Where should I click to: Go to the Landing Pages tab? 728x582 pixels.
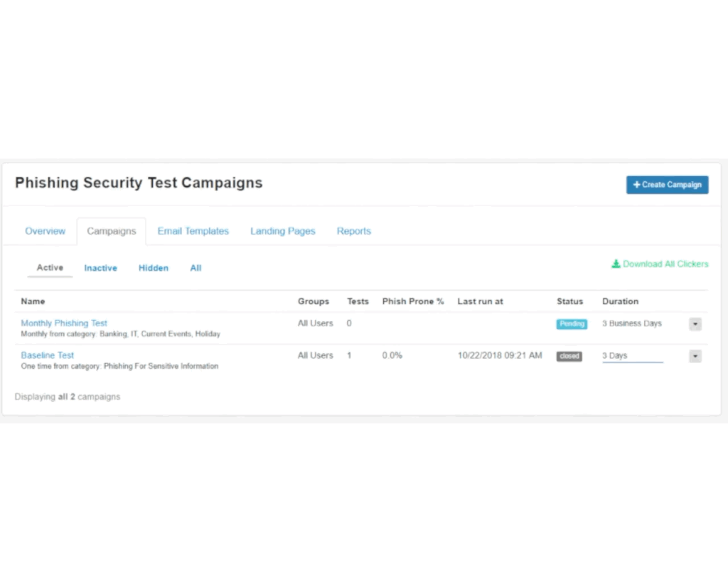(x=282, y=231)
